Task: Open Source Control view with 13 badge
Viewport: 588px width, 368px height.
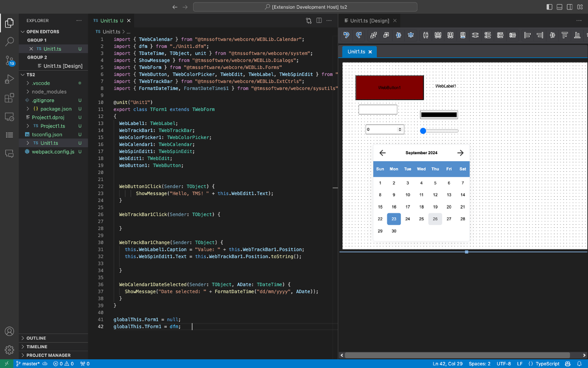Action: coord(9,60)
